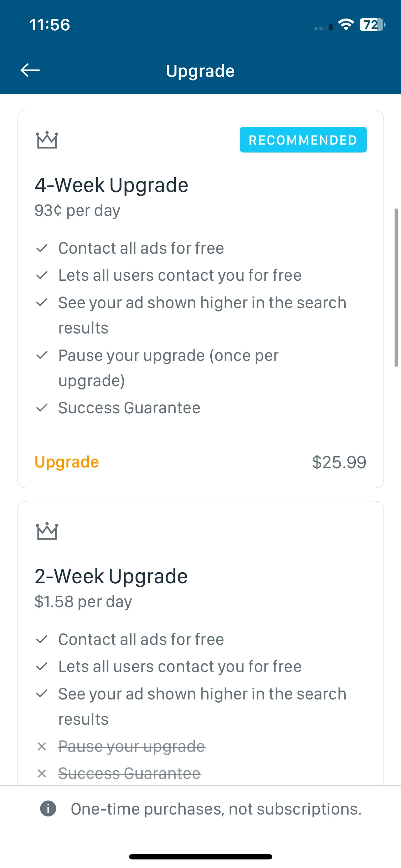Tap the info icon beside One-time purchases
Viewport: 401px width, 868px height.
coord(48,808)
